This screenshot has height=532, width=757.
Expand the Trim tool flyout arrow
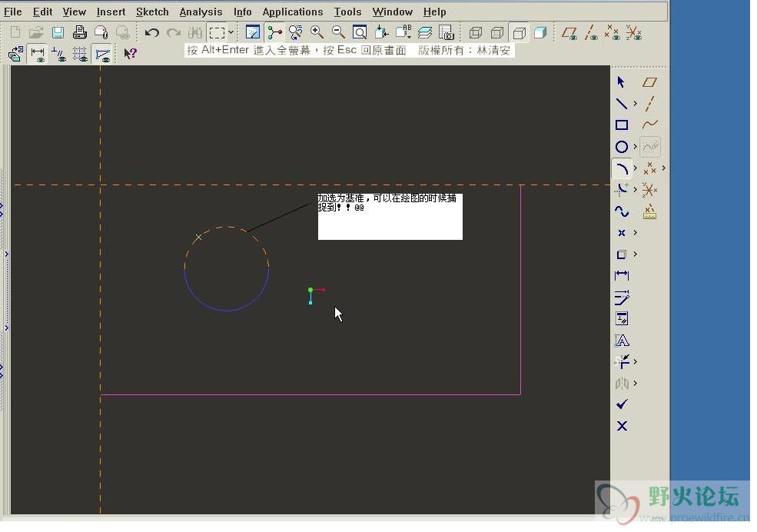tap(636, 361)
